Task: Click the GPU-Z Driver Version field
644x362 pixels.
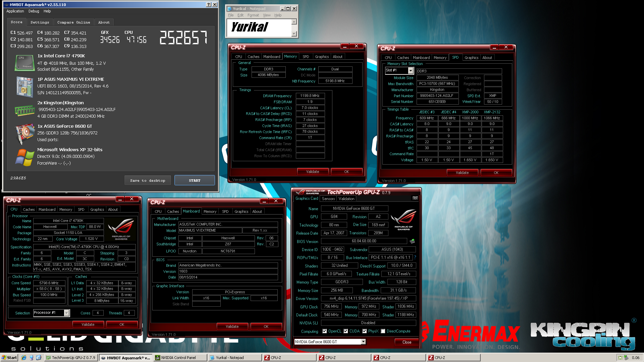Action: point(368,298)
